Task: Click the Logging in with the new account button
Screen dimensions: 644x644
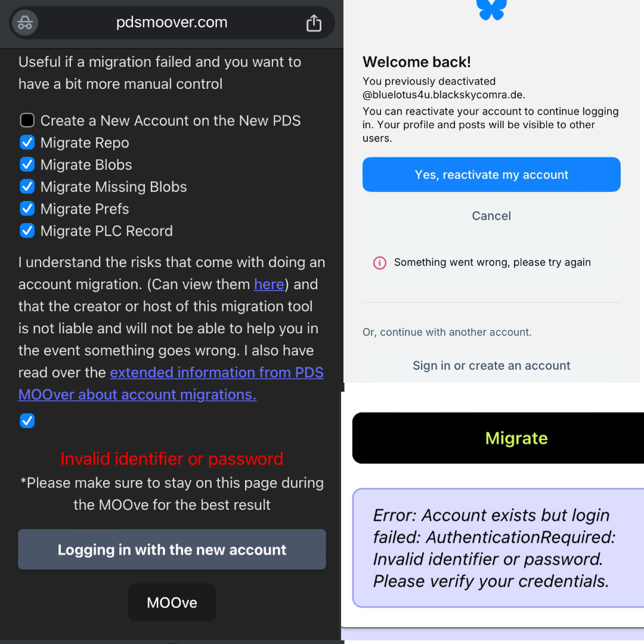Action: pos(172,550)
